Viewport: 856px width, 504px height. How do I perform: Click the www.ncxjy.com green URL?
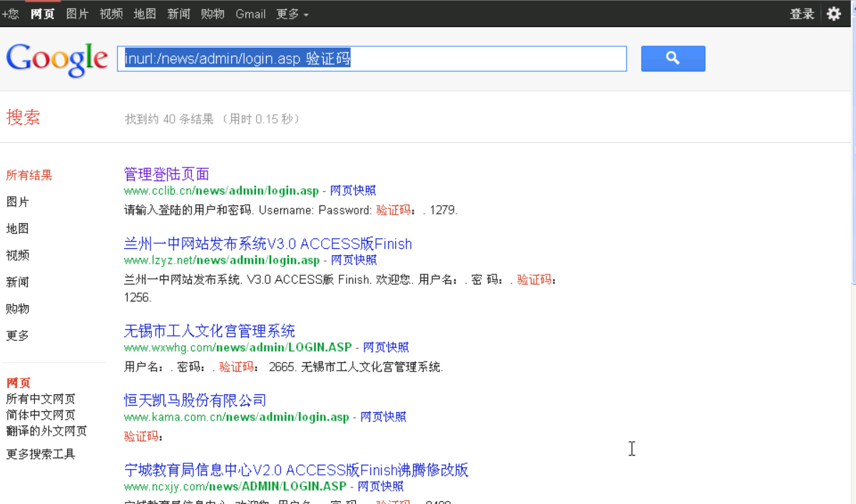pyautogui.click(x=235, y=486)
